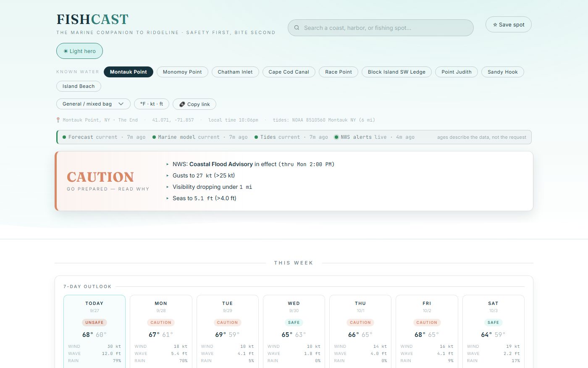The image size is (588, 368).
Task: Open the MON 9/28 forecast card
Action: [x=161, y=331]
